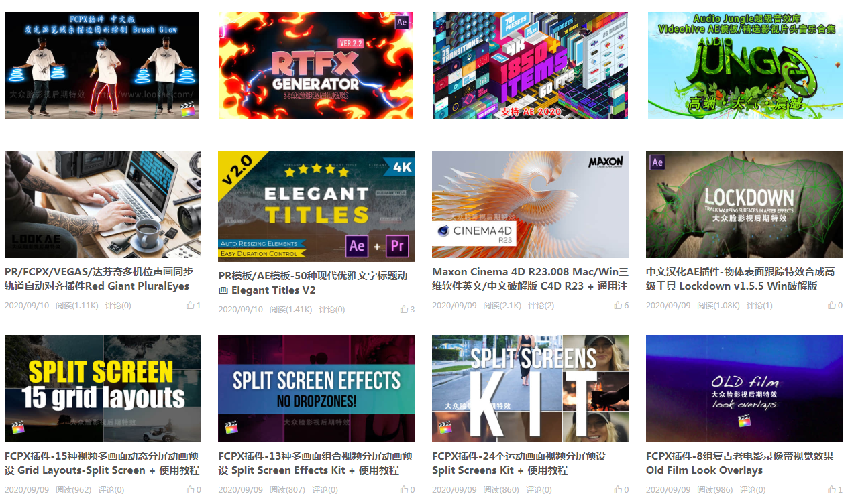Click 评论(0) under the PluralEyes post

118,306
